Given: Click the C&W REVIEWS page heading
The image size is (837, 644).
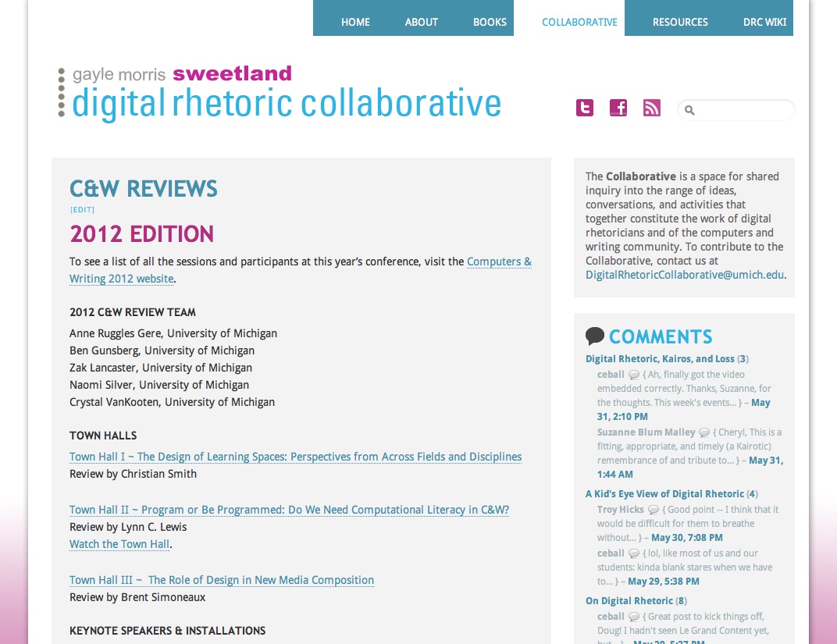Looking at the screenshot, I should 144,188.
